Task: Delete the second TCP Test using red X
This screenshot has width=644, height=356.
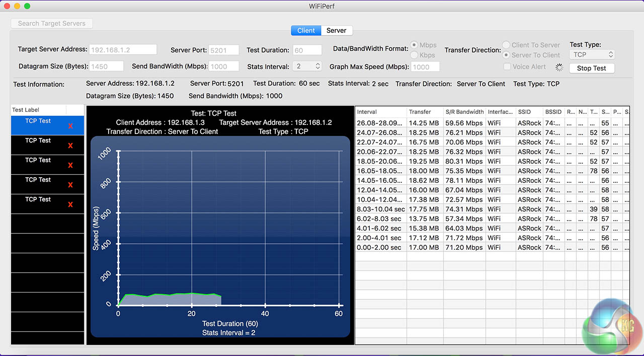Action: tap(70, 146)
